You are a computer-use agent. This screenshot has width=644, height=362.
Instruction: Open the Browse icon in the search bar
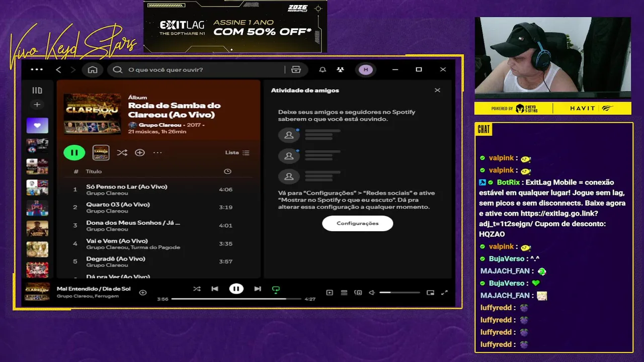[296, 69]
